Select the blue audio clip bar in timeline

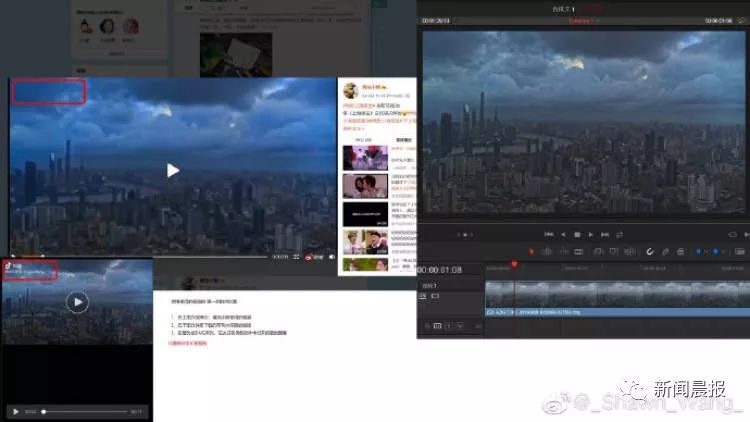coord(618,312)
